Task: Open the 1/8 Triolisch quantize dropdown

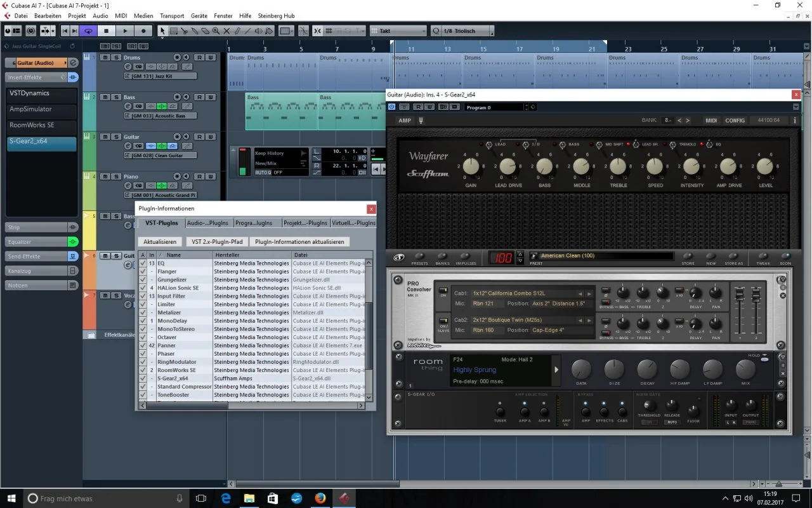Action: pos(462,30)
